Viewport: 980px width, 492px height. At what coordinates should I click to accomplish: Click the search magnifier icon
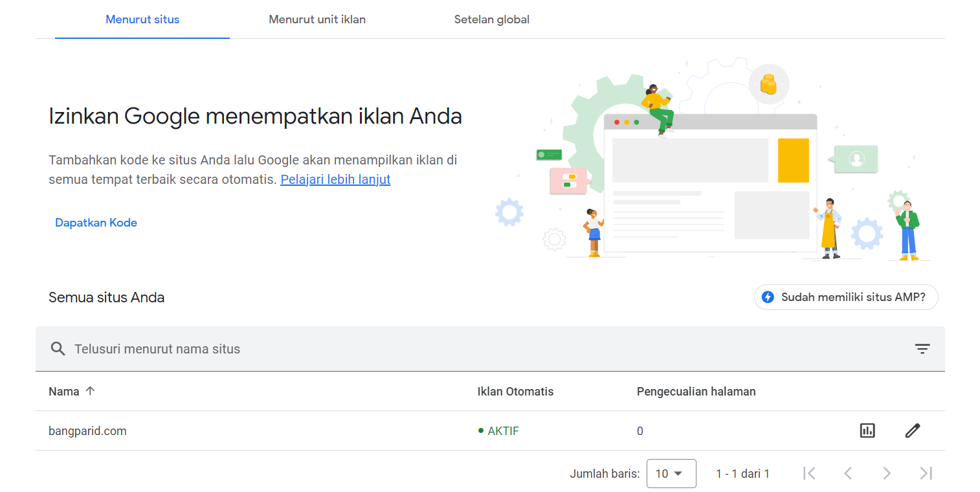click(58, 349)
